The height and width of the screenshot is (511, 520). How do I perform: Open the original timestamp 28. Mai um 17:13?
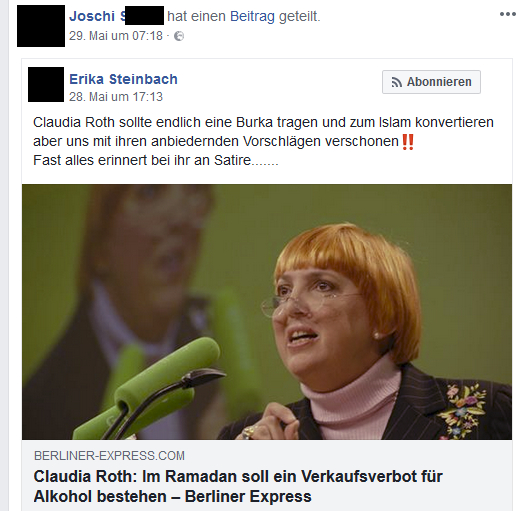coord(116,97)
